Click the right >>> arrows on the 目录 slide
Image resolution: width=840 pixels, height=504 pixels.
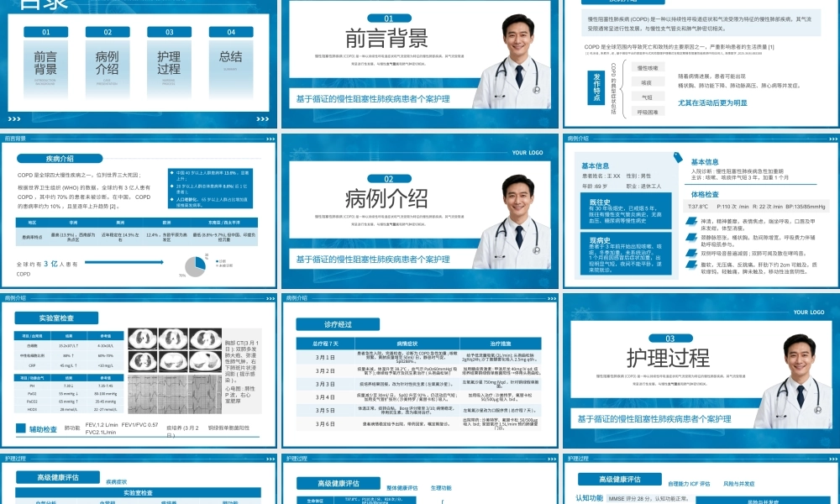pyautogui.click(x=262, y=119)
